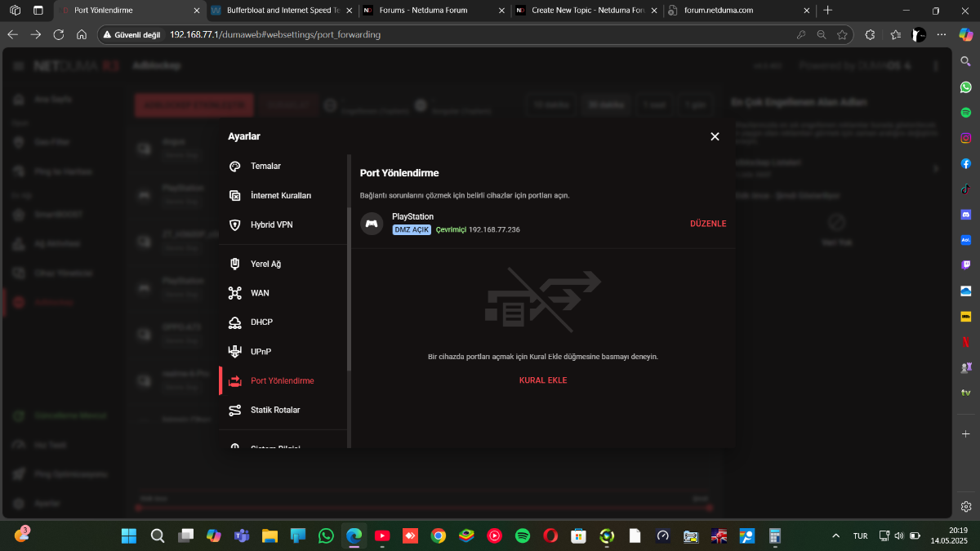This screenshot has height=551, width=980.
Task: Click the DMZ AÇIK badge
Action: pyautogui.click(x=412, y=230)
